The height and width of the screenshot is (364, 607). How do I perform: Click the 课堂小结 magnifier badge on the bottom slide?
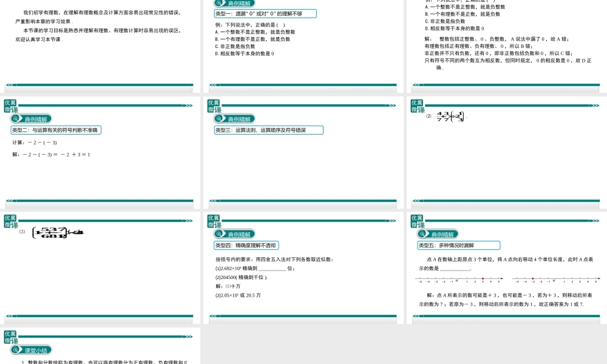coord(17,350)
